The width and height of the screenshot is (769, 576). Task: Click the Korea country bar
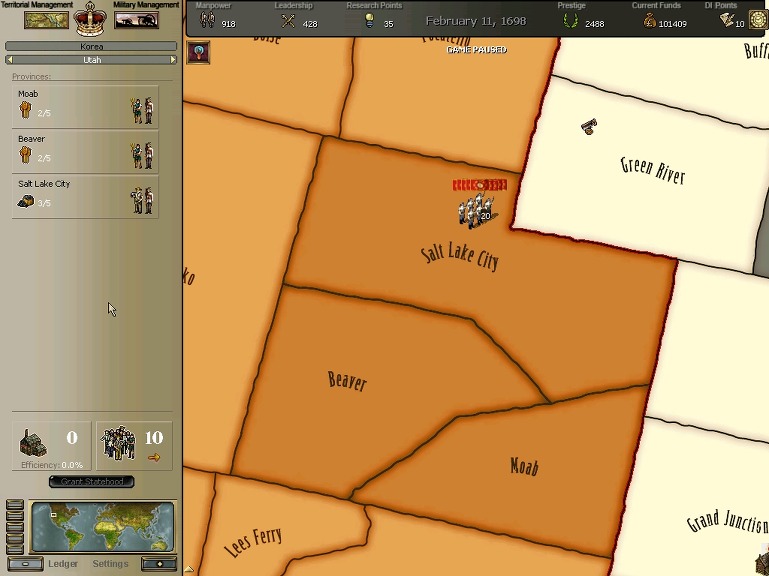91,47
